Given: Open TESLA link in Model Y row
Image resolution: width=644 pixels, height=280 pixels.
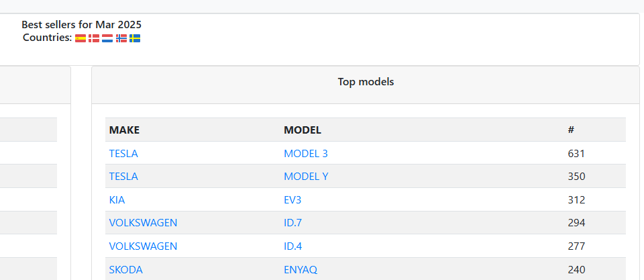Looking at the screenshot, I should tap(123, 177).
